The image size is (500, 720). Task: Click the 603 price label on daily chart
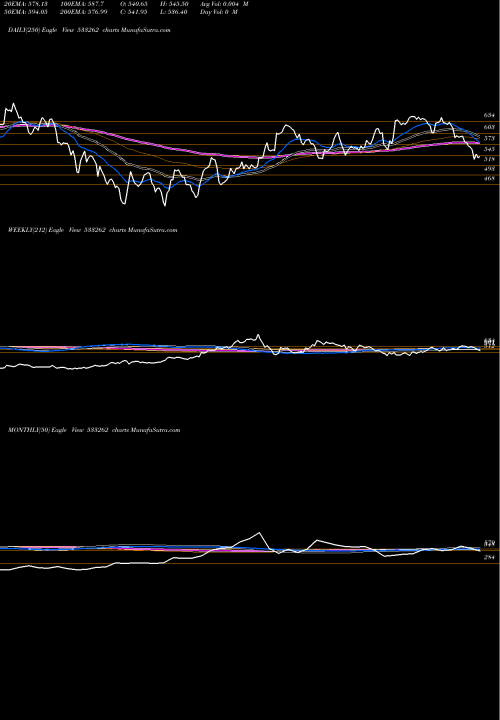click(489, 127)
